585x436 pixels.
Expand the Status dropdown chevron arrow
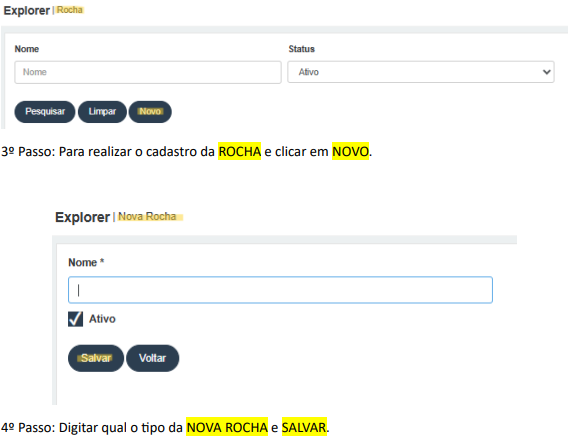coord(547,72)
